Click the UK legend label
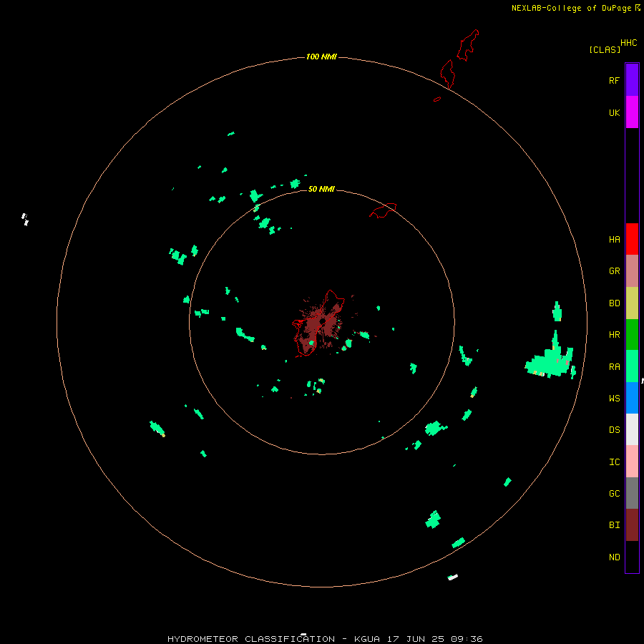The image size is (644, 644). point(614,112)
